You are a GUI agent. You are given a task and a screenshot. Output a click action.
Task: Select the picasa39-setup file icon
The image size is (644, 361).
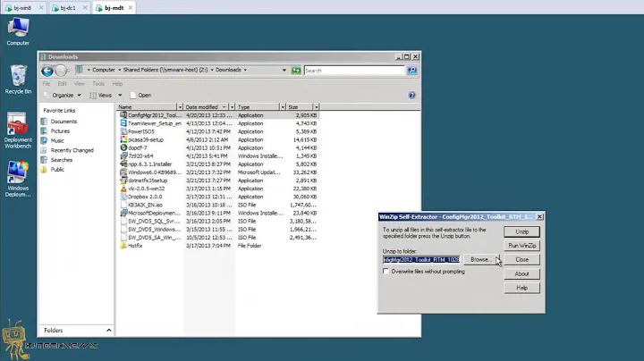tap(123, 140)
